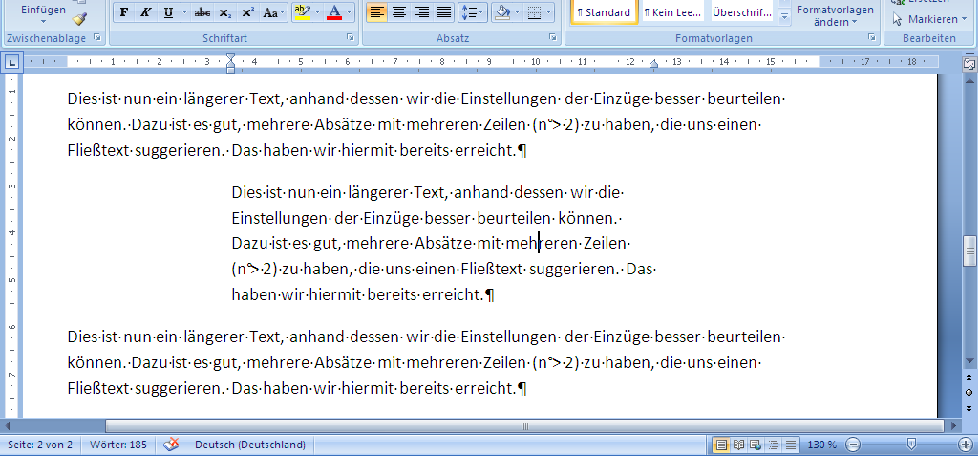Image resolution: width=980 pixels, height=456 pixels.
Task: Select the Standard style
Action: coord(605,12)
